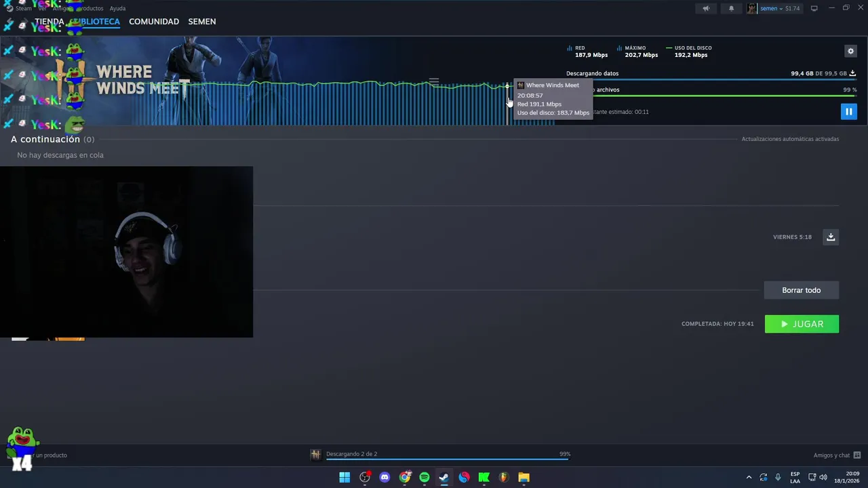
Task: Click the USO DEL DISCO legend
Action: pyautogui.click(x=689, y=52)
